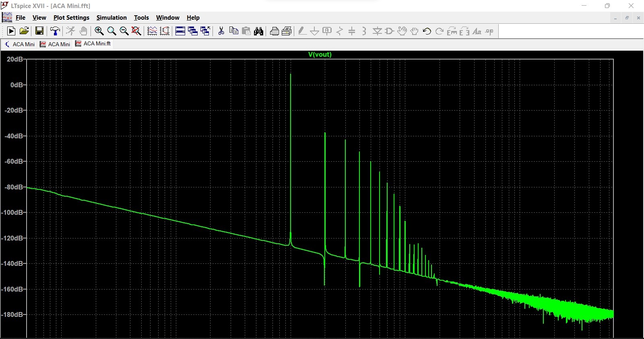The image size is (644, 339).
Task: Click the Zoom Out magnifier icon
Action: point(124,31)
